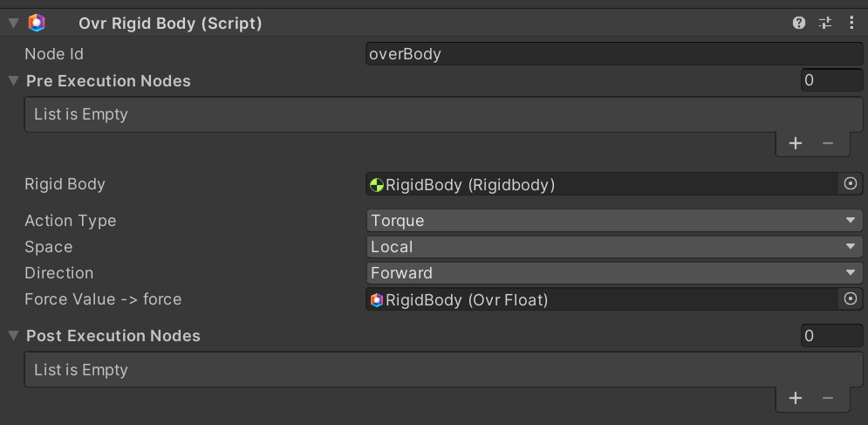This screenshot has width=868, height=425.
Task: Open the component presets icon
Action: [825, 24]
